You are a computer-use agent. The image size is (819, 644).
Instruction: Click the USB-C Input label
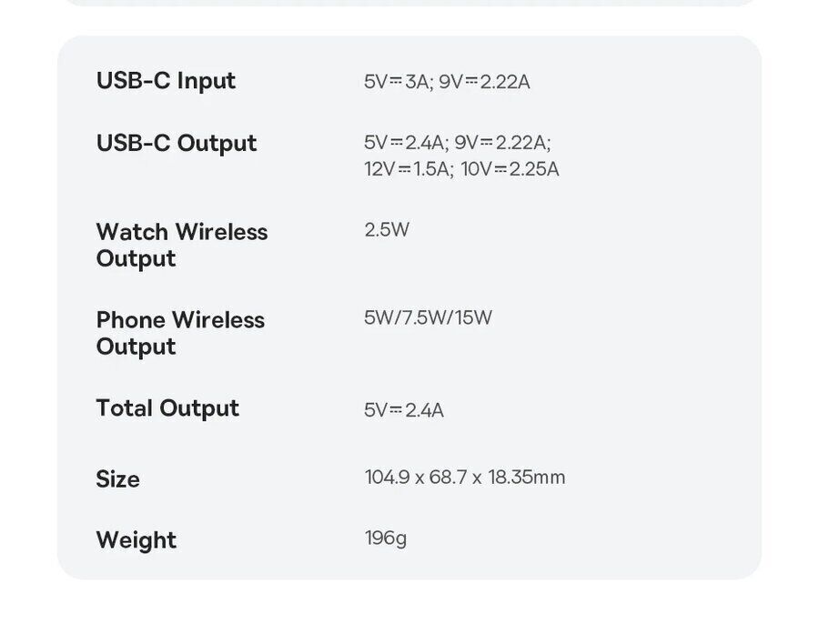point(166,81)
